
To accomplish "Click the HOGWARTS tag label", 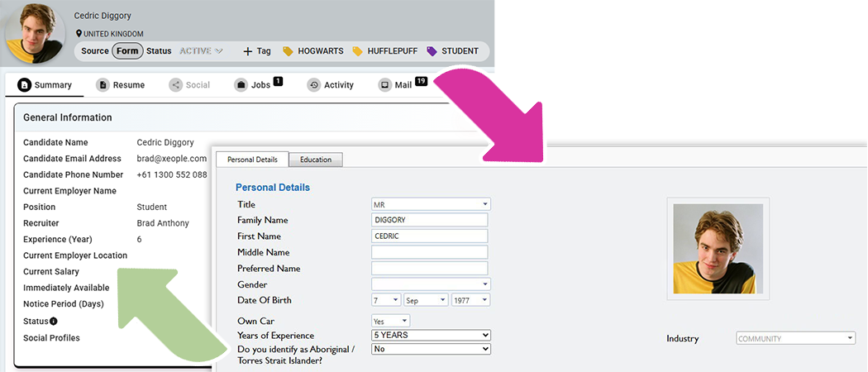I will (x=321, y=51).
